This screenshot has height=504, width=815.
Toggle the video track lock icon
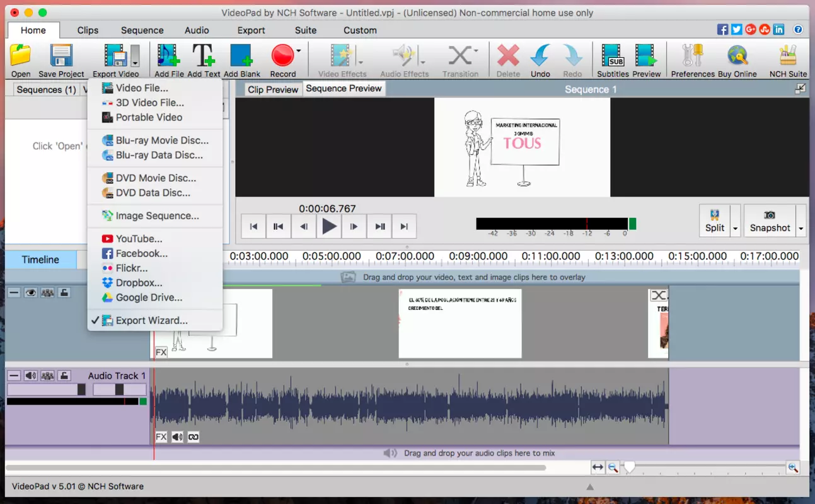coord(64,292)
